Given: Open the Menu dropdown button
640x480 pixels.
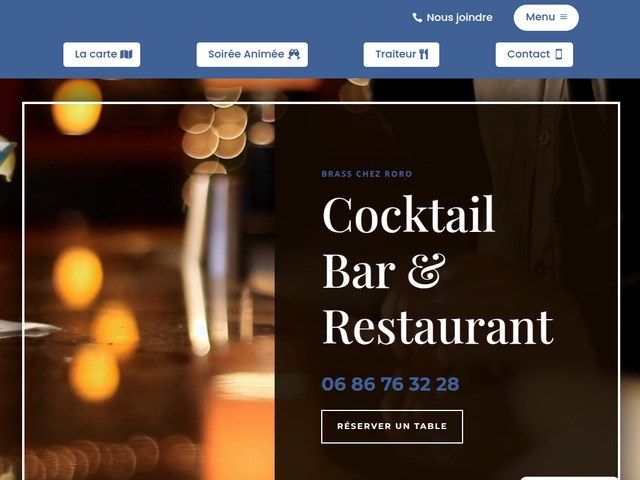Looking at the screenshot, I should click(x=546, y=18).
